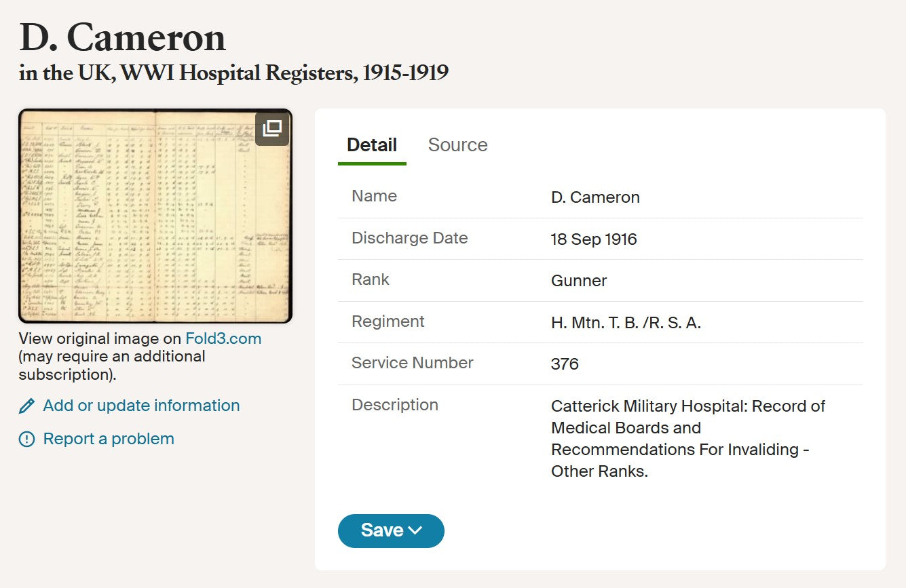Viewport: 906px width, 588px height.
Task: Click the Rank value Gunner
Action: coord(579,281)
